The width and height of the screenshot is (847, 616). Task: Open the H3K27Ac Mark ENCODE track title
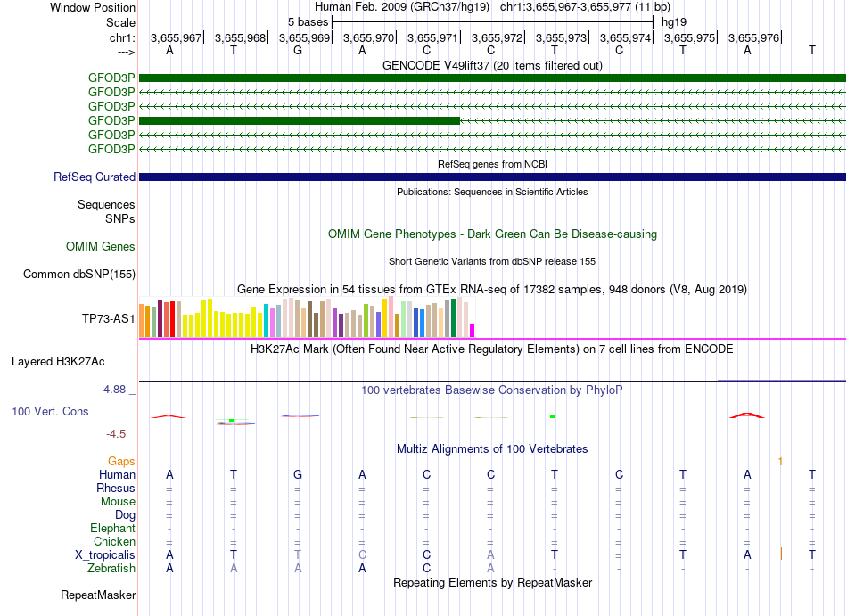pos(492,349)
